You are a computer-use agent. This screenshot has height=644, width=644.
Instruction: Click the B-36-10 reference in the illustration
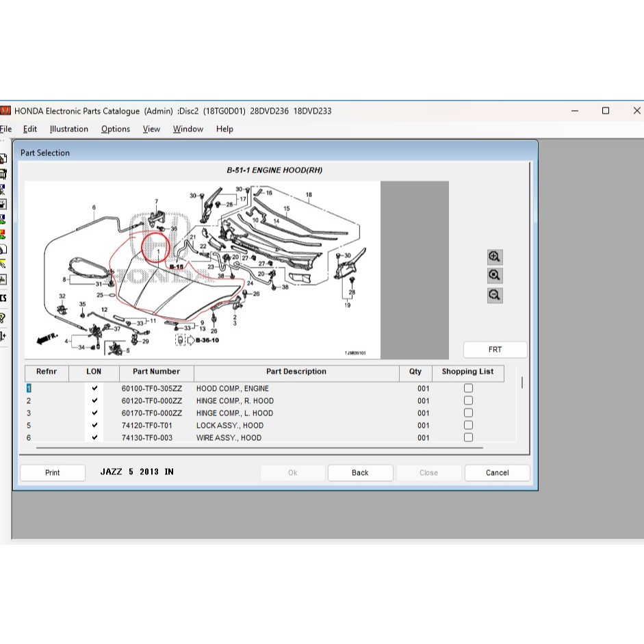207,340
